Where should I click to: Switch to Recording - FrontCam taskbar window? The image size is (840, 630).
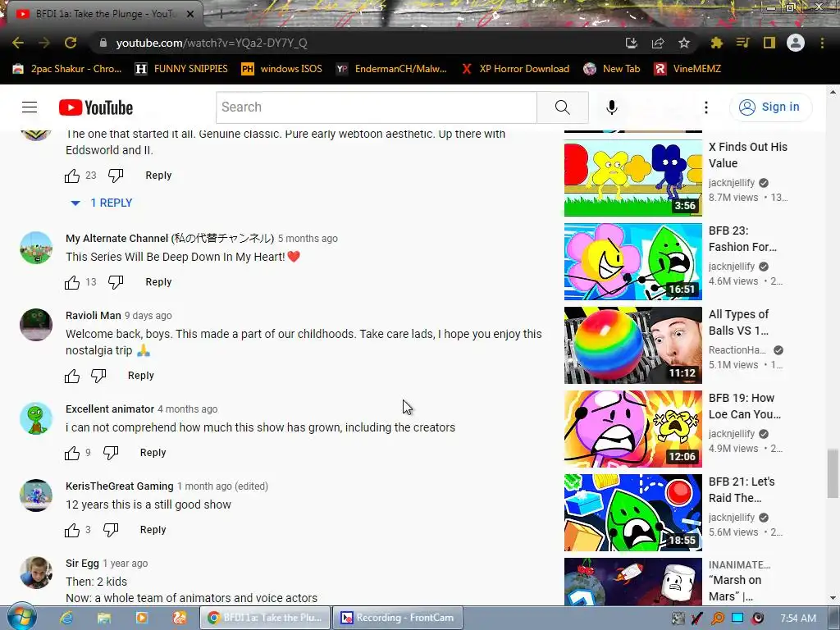398,618
